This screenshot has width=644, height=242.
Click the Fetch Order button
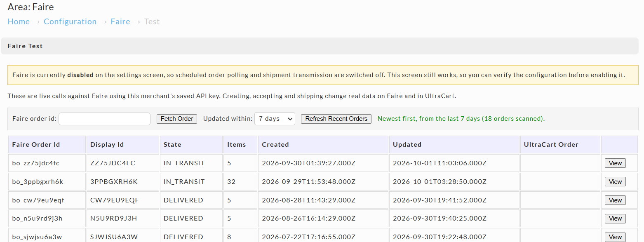(177, 119)
